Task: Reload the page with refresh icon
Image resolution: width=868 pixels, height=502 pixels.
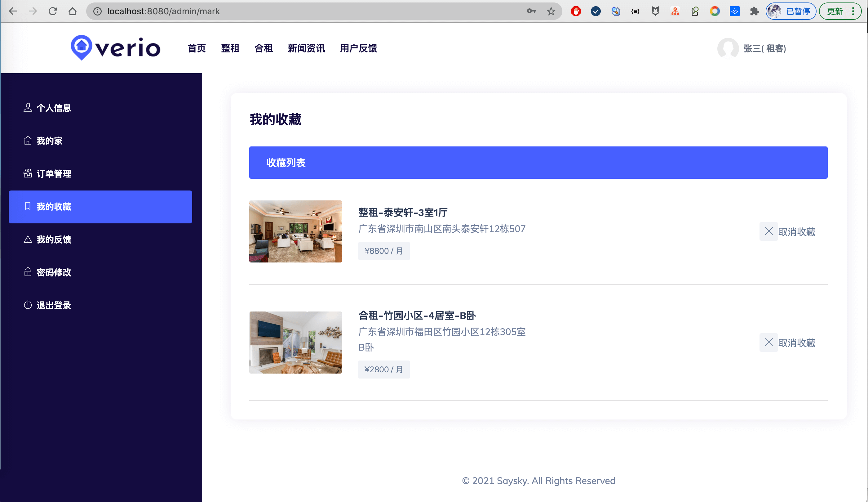Action: tap(53, 11)
